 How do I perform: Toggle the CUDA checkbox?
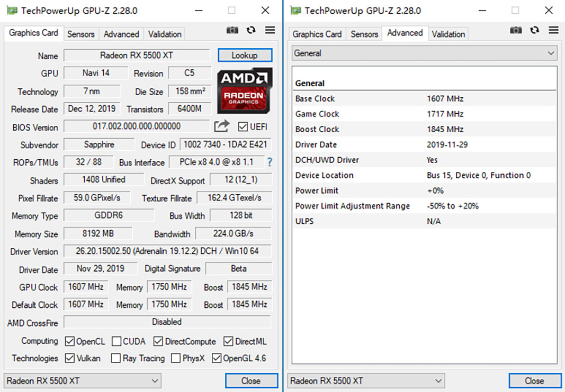pos(116,341)
